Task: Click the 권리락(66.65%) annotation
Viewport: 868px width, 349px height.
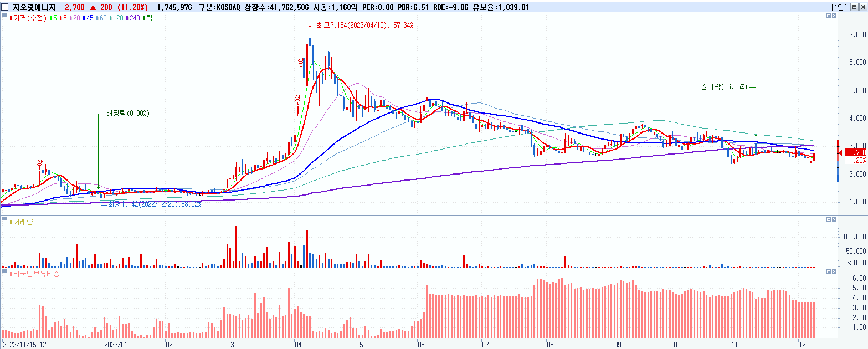Action: (724, 87)
